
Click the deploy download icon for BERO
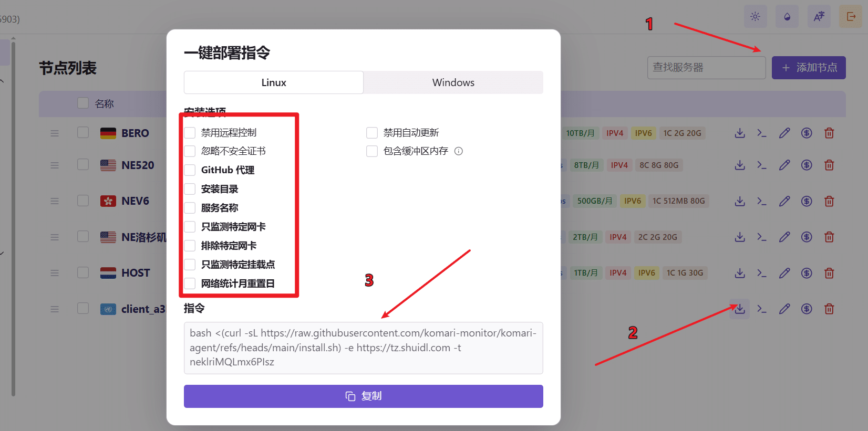click(x=740, y=133)
